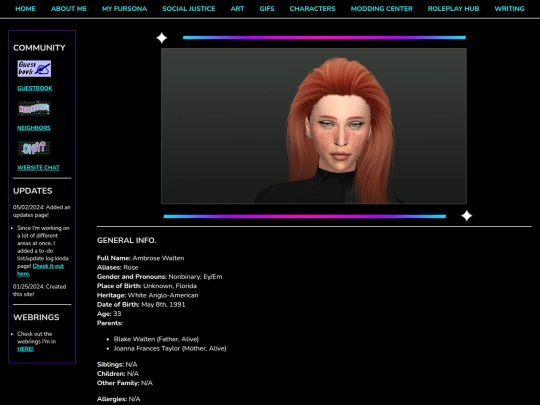Click the COMMUNITY sidebar heading

tap(39, 48)
